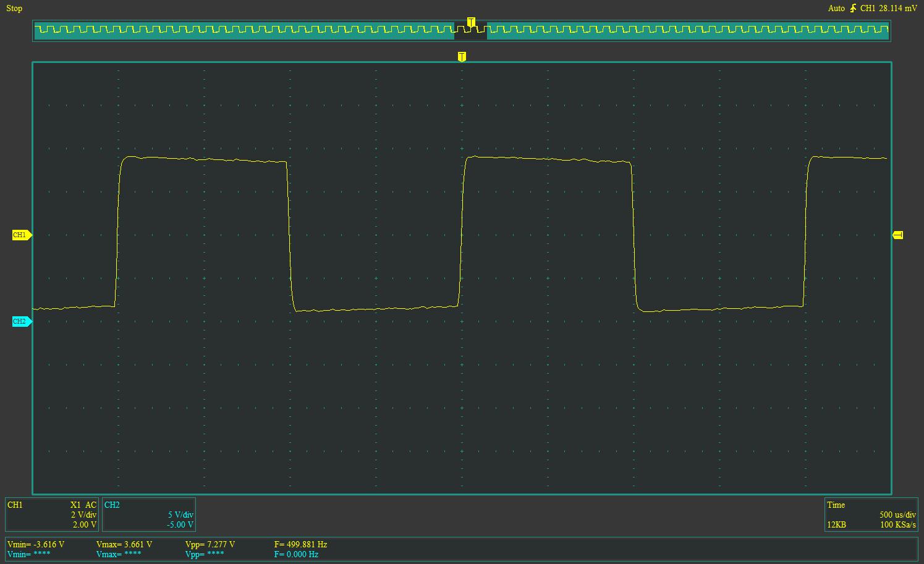924x564 pixels.
Task: Click the CH2 5 V/div scale value
Action: click(180, 515)
